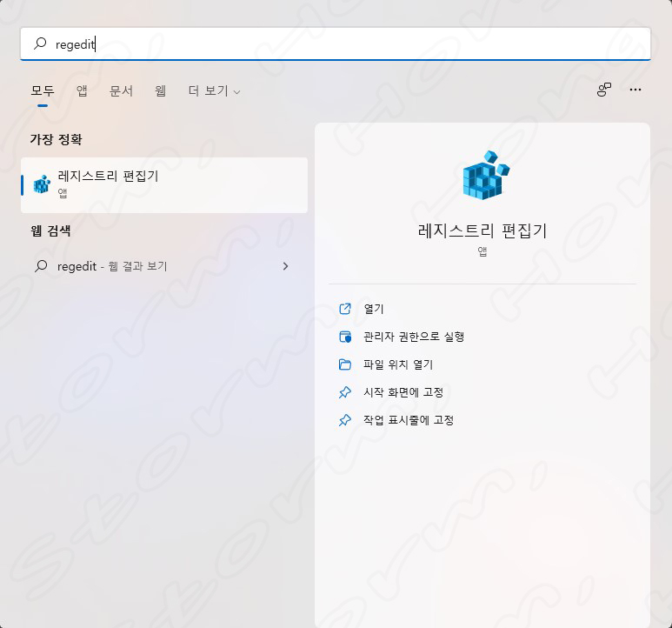This screenshot has height=628, width=672.
Task: Click 열기 to open the app
Action: [373, 309]
